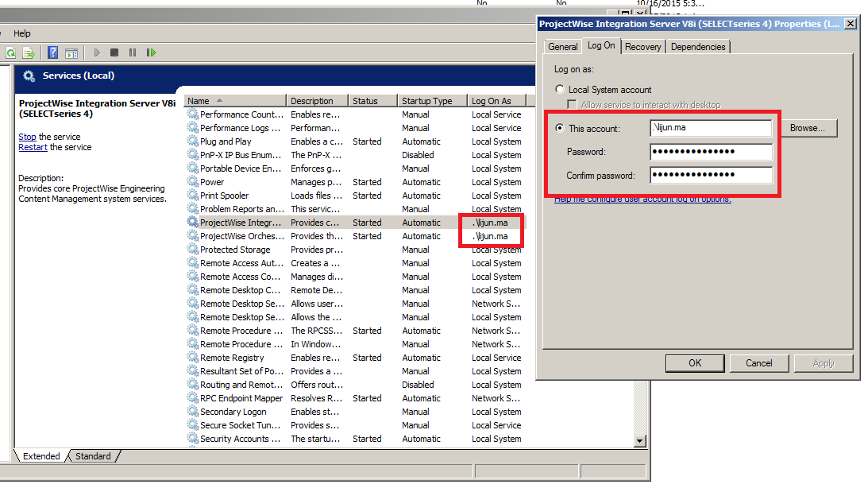Click the This account text field
Screen dimensions: 868x488
click(712, 128)
